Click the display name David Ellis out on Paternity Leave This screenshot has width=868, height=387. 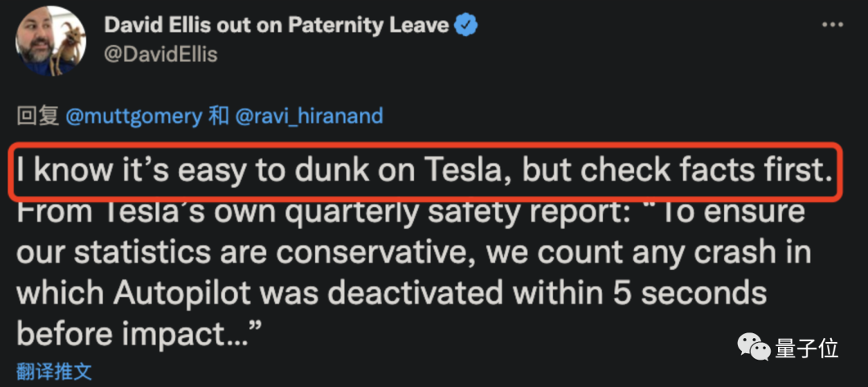276,26
